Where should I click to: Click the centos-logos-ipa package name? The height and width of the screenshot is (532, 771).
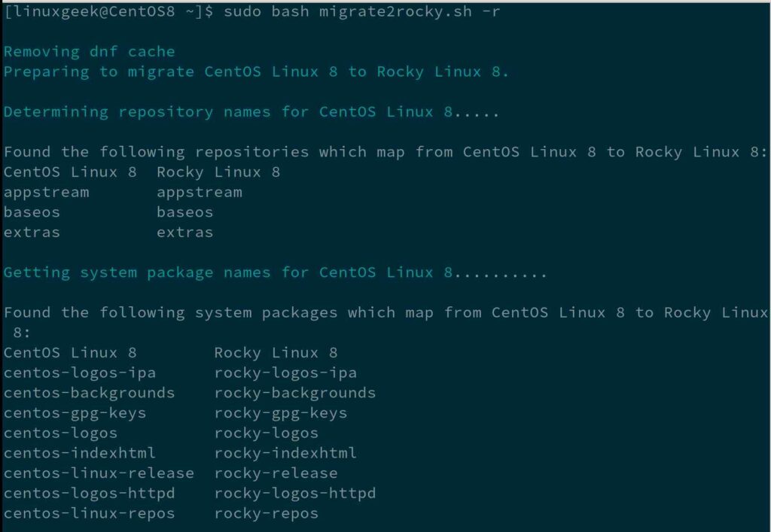tap(80, 373)
